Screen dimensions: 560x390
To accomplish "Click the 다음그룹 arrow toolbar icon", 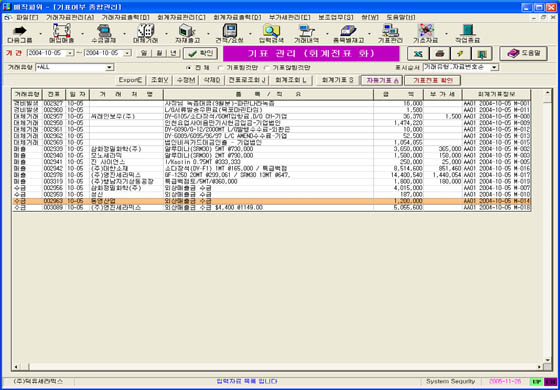I will pos(20,34).
